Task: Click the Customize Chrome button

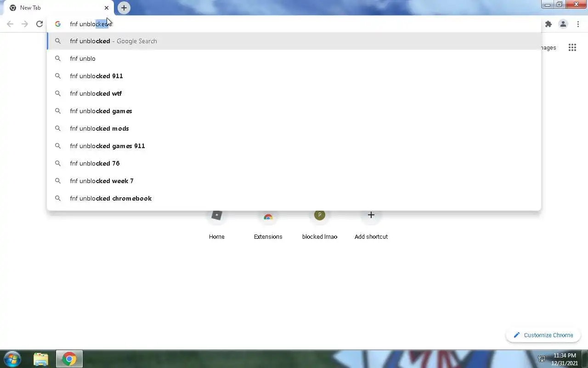Action: click(x=543, y=335)
